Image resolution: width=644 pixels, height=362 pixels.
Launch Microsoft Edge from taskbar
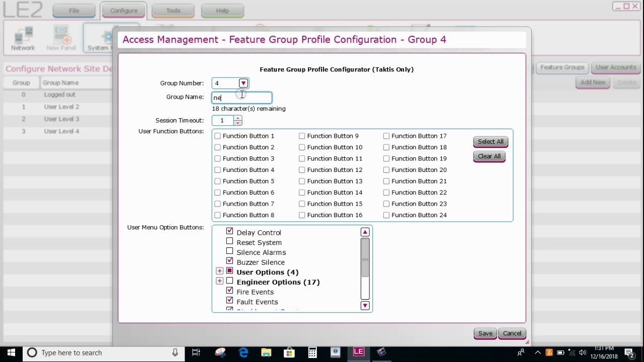(244, 352)
